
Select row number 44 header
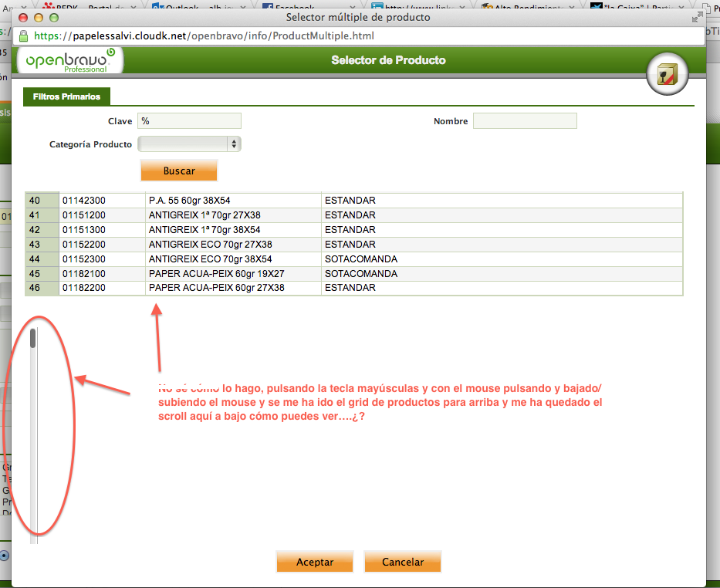(x=42, y=259)
